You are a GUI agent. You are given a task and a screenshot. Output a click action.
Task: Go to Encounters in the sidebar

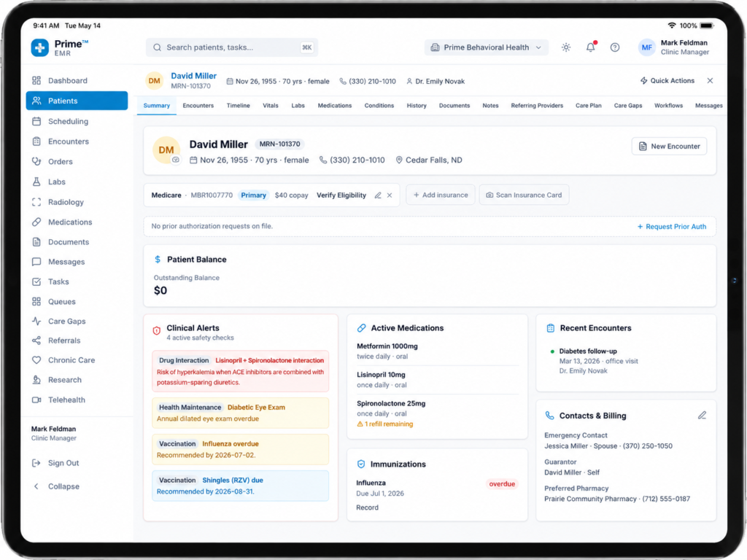tap(77, 141)
